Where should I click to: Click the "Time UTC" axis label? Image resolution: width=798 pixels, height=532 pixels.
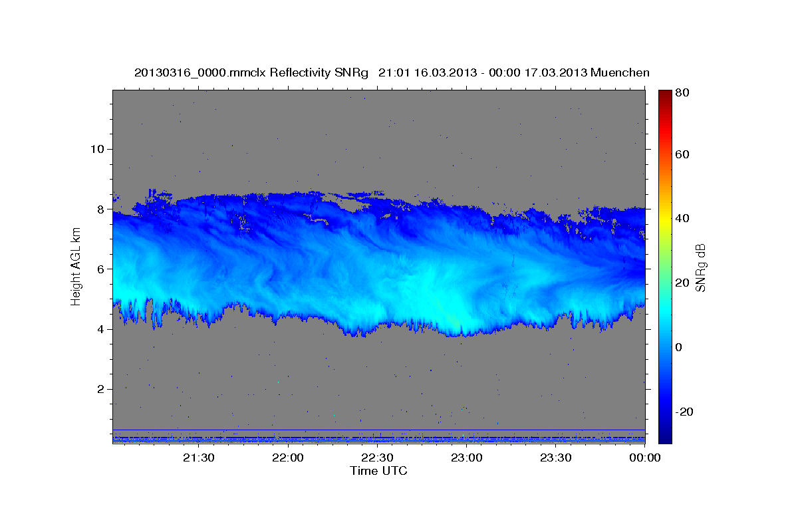tap(378, 471)
